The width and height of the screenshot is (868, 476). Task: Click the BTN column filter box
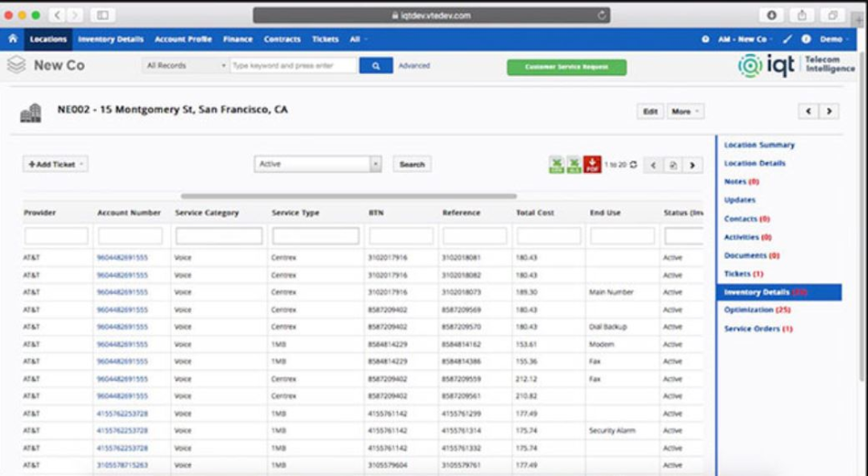[401, 236]
